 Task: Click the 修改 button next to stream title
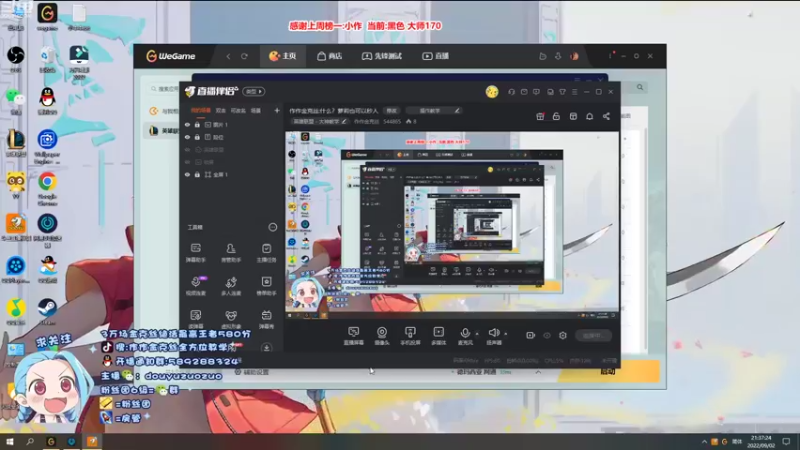[391, 111]
